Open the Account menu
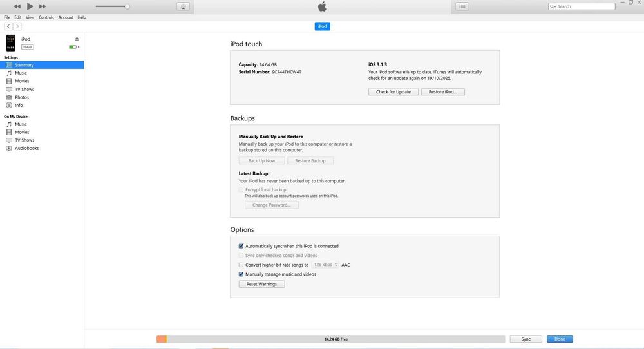The width and height of the screenshot is (644, 349). click(x=66, y=17)
